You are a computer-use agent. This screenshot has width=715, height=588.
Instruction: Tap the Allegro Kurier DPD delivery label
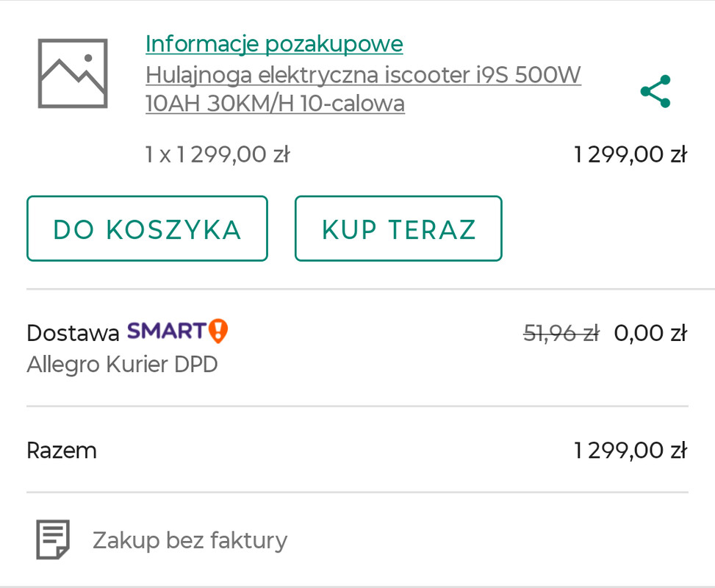122,365
